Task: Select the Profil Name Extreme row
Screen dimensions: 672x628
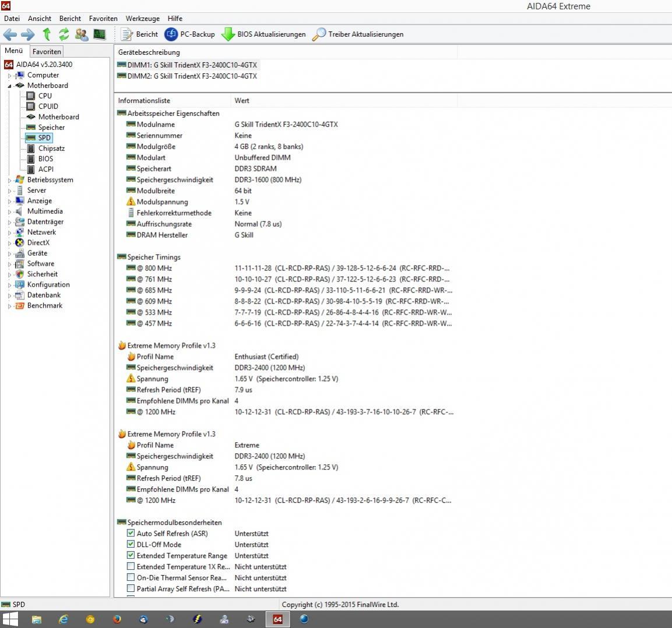Action: [286, 445]
